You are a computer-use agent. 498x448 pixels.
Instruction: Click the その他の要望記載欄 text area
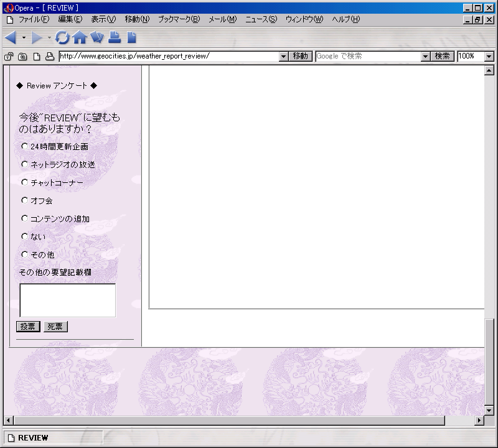[68, 300]
